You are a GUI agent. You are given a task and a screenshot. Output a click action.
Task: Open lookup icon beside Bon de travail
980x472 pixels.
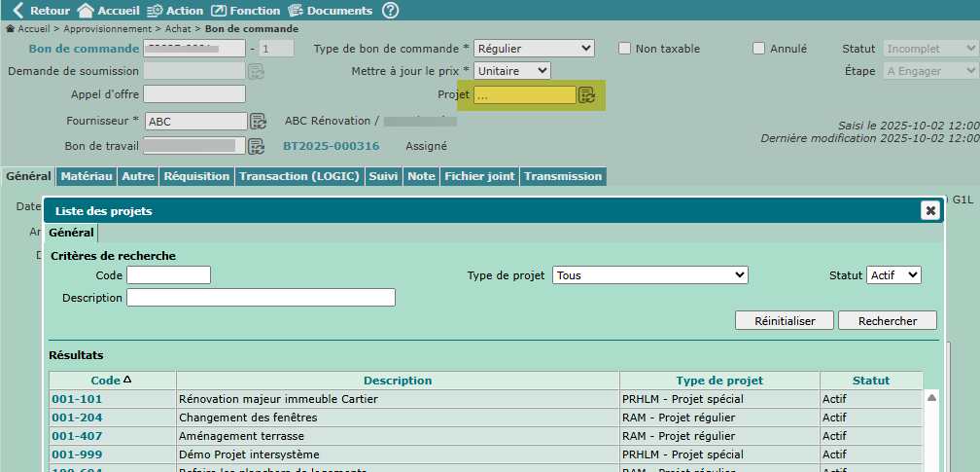pyautogui.click(x=256, y=146)
